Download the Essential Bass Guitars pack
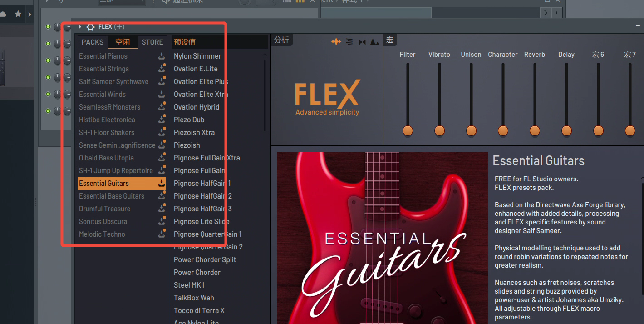644x324 pixels. 161,196
